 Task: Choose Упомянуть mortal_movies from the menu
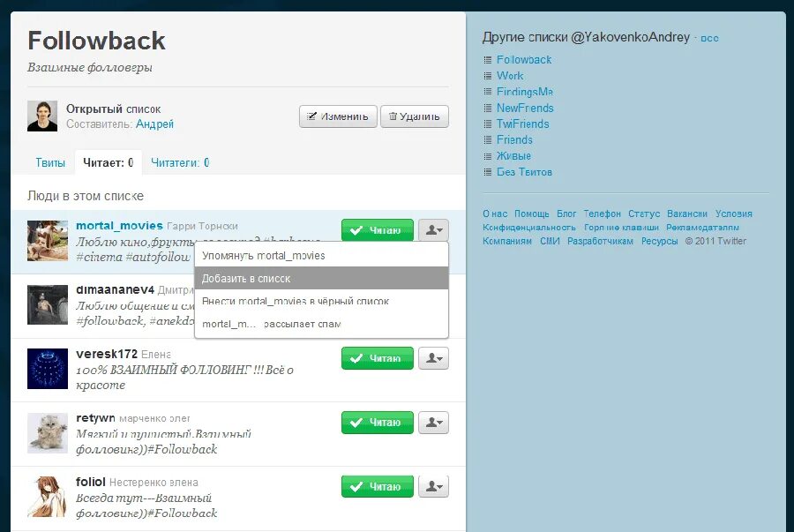(321, 256)
